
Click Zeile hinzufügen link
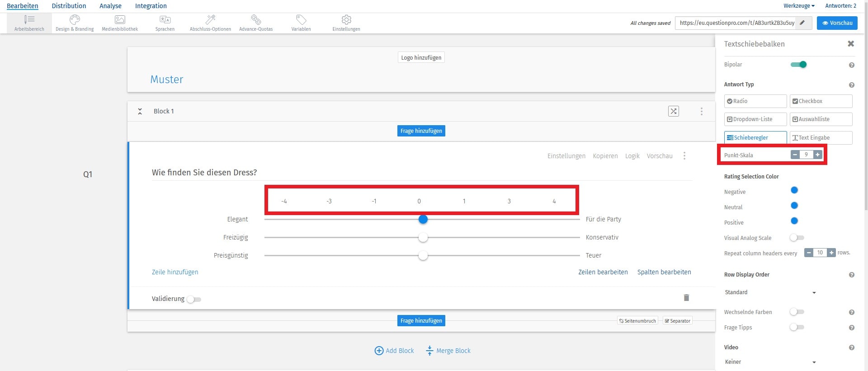pos(175,272)
